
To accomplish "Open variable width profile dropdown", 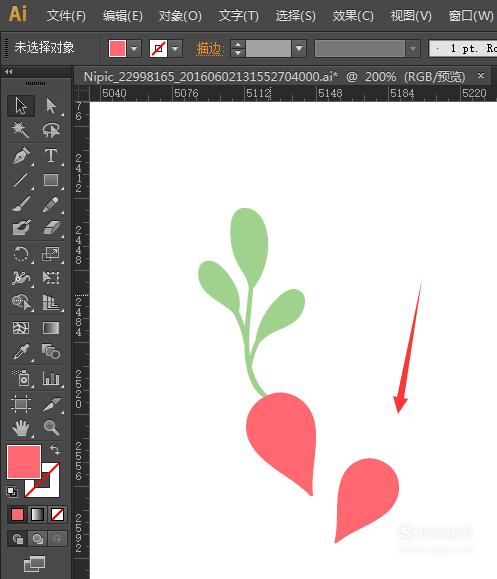I will (413, 48).
